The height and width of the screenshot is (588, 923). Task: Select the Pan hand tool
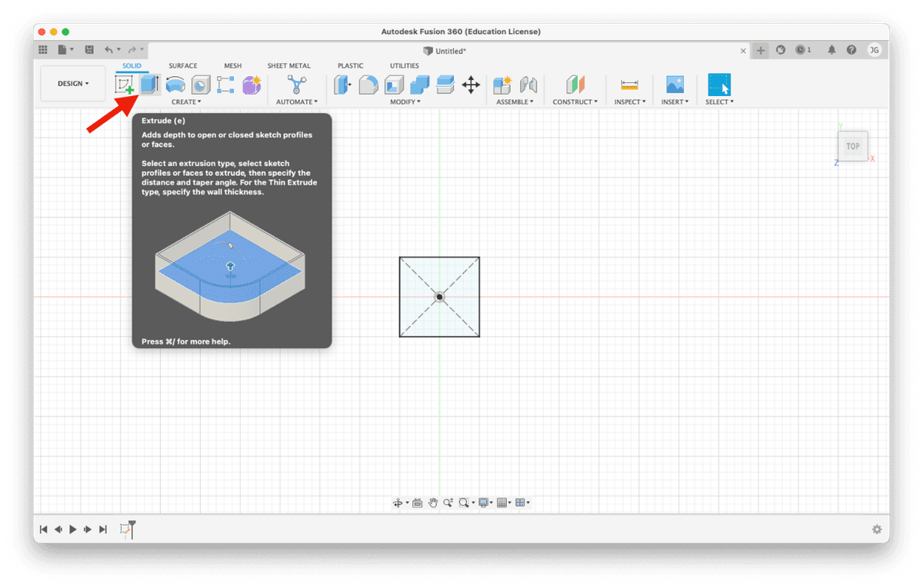coord(433,503)
